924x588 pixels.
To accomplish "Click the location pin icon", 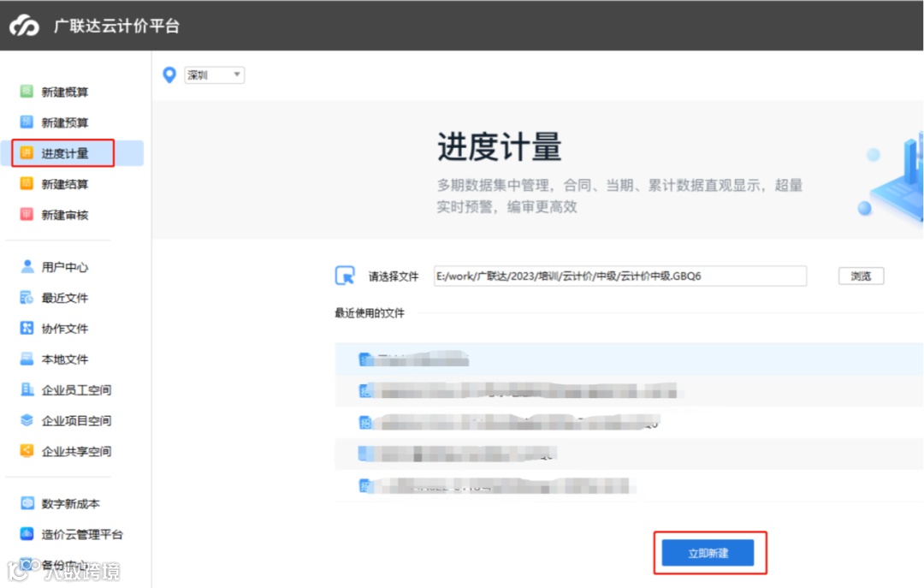I will click(x=169, y=75).
